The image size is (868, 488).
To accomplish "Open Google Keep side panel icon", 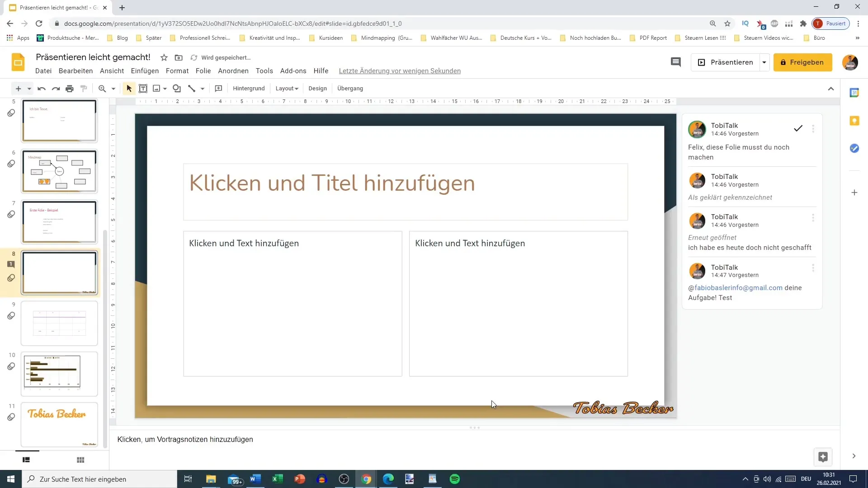I will [854, 121].
